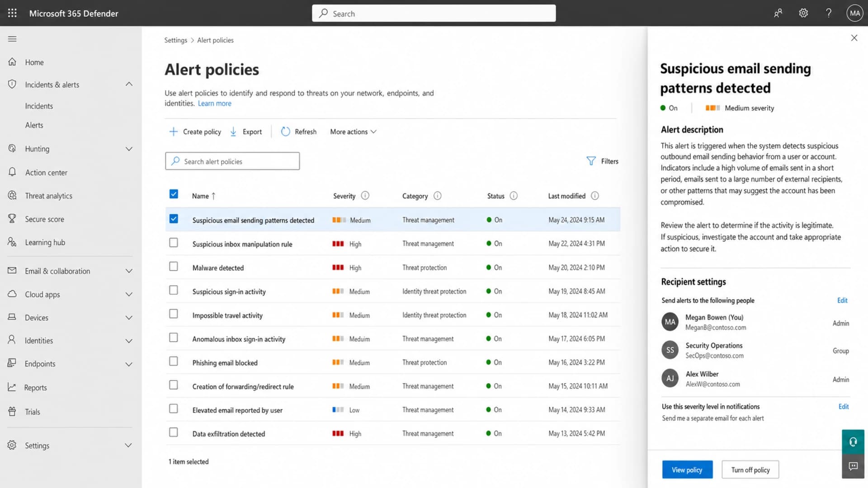Click the Threat analytics icon

point(12,195)
